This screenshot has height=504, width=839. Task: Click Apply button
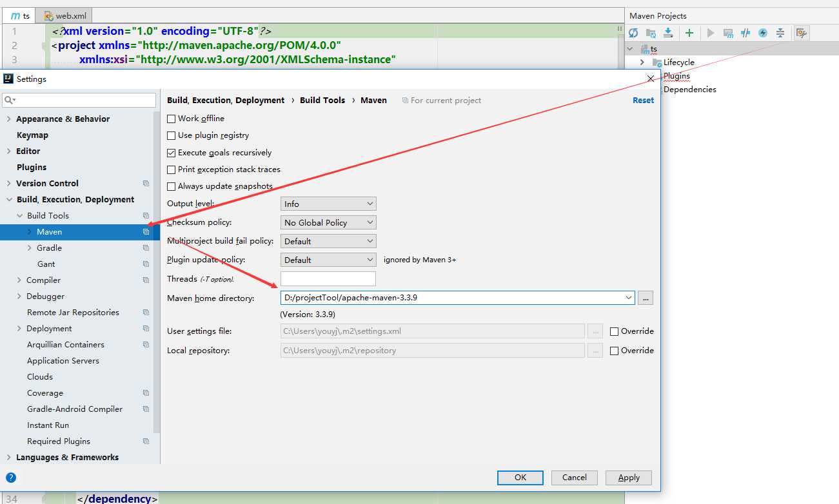(629, 478)
